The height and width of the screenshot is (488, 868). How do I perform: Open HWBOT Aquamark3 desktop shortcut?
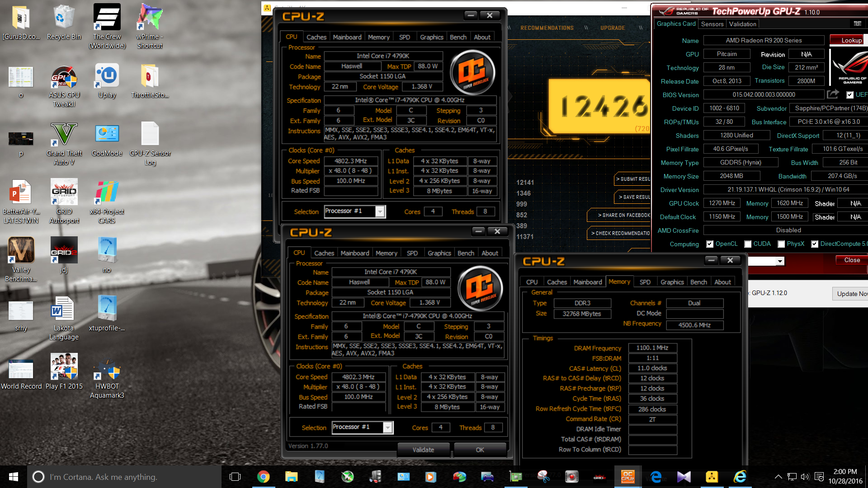pos(107,379)
